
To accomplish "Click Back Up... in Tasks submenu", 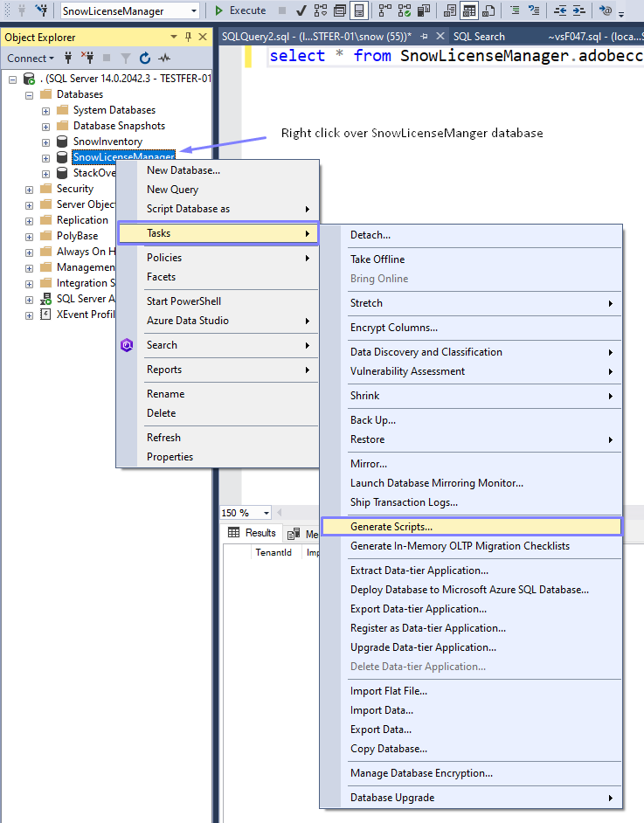I will coord(471,420).
